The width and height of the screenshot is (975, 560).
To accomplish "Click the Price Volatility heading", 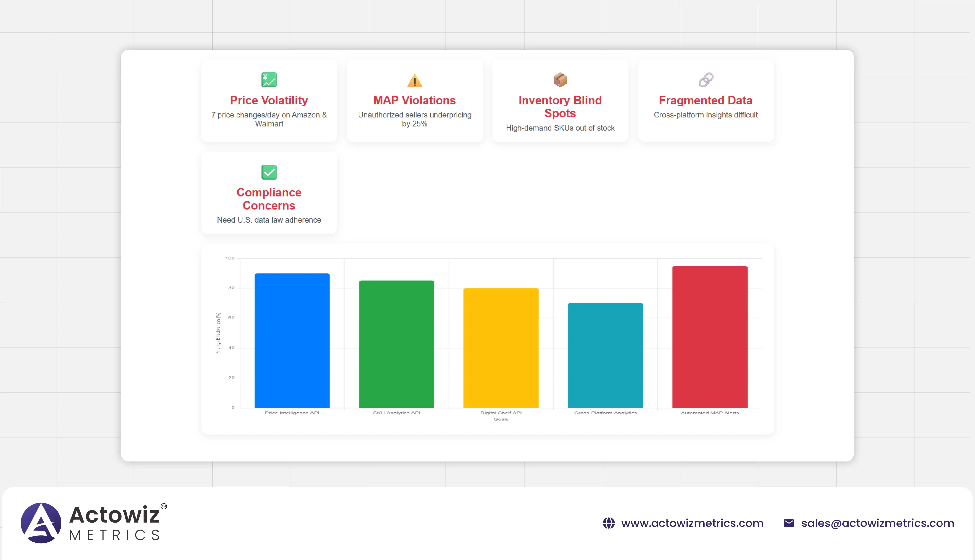I will coord(269,100).
